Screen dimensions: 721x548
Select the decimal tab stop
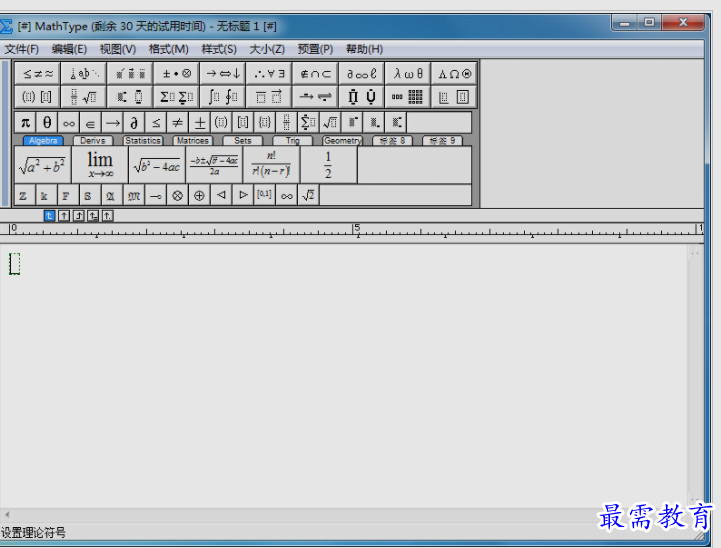[x=108, y=216]
